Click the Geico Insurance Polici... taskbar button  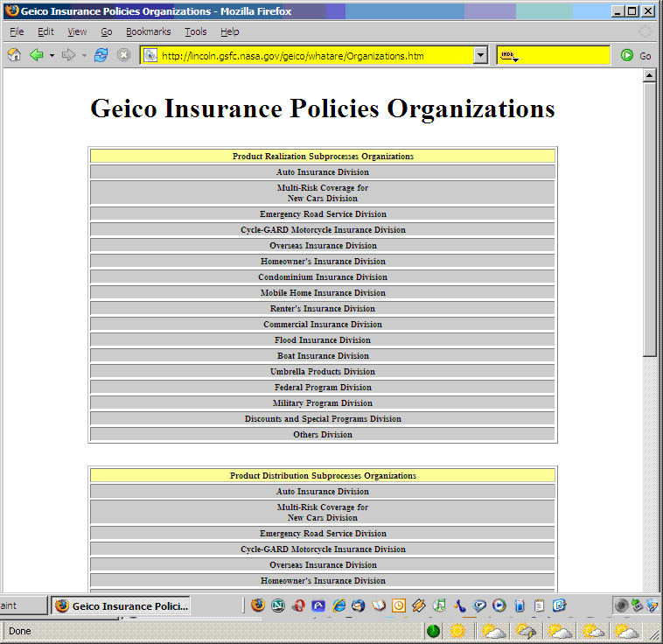click(121, 605)
